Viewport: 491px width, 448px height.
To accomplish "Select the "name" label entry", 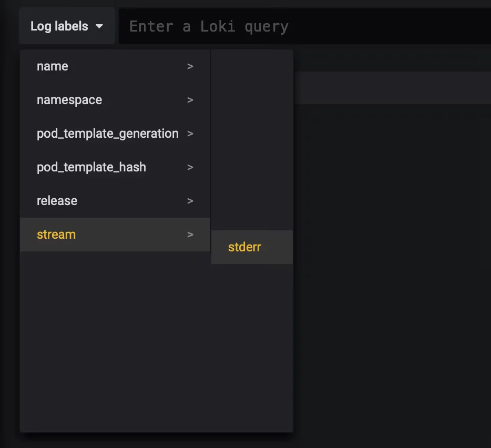I will coord(53,66).
